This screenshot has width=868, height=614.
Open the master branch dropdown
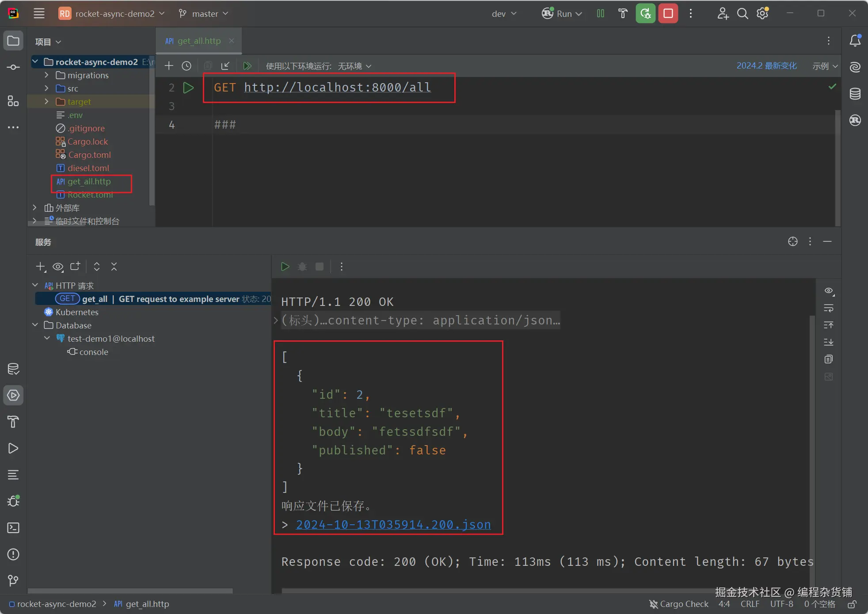(203, 13)
